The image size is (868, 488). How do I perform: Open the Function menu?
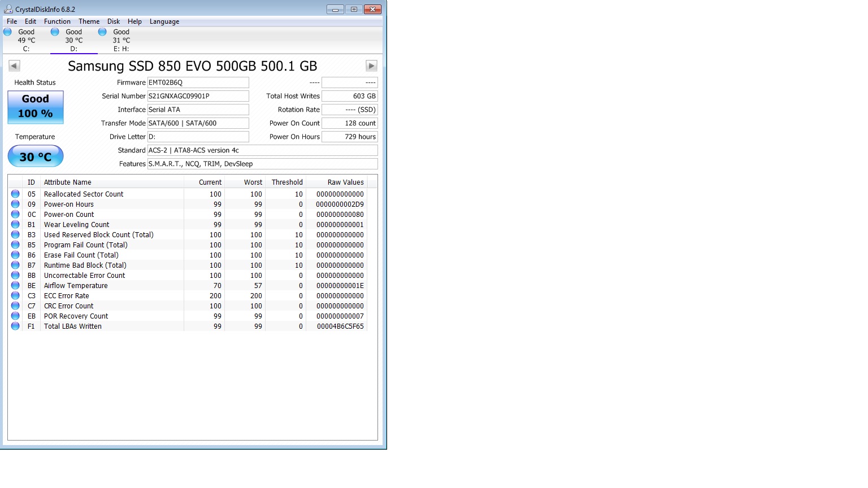tap(58, 21)
